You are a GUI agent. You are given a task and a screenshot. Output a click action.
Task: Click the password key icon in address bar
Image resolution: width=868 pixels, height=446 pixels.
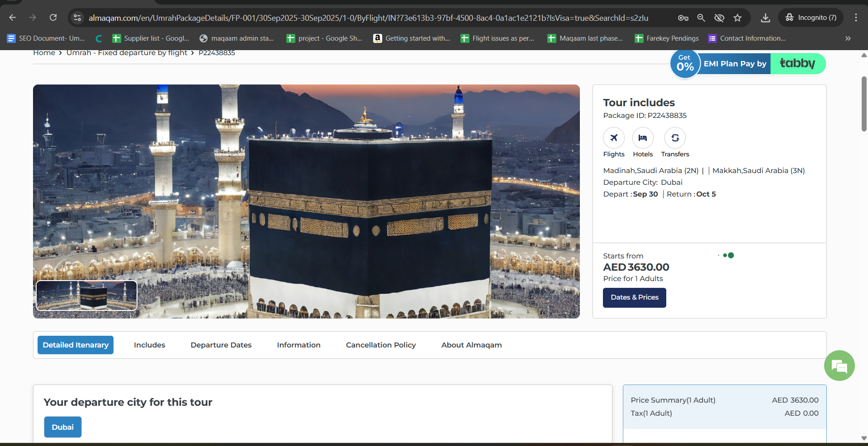pos(683,18)
